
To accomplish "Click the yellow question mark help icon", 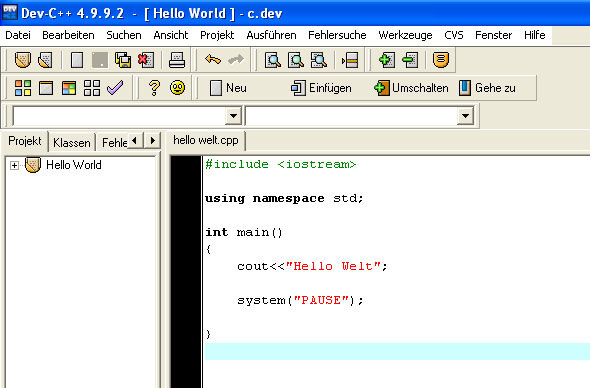I will 154,88.
